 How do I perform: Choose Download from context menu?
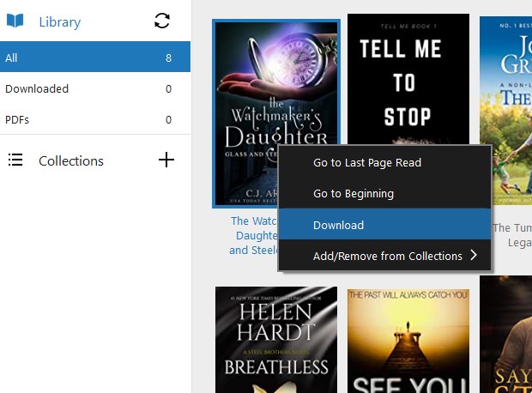pyautogui.click(x=384, y=225)
